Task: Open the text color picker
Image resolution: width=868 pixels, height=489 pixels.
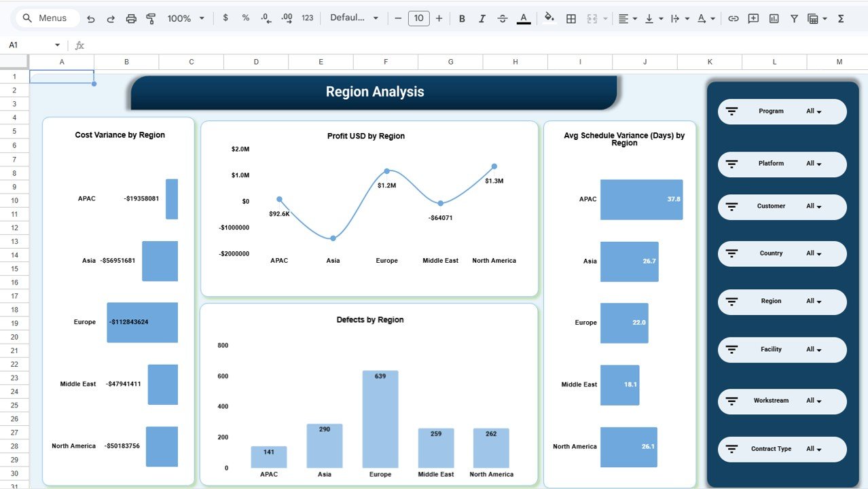Action: click(x=523, y=18)
